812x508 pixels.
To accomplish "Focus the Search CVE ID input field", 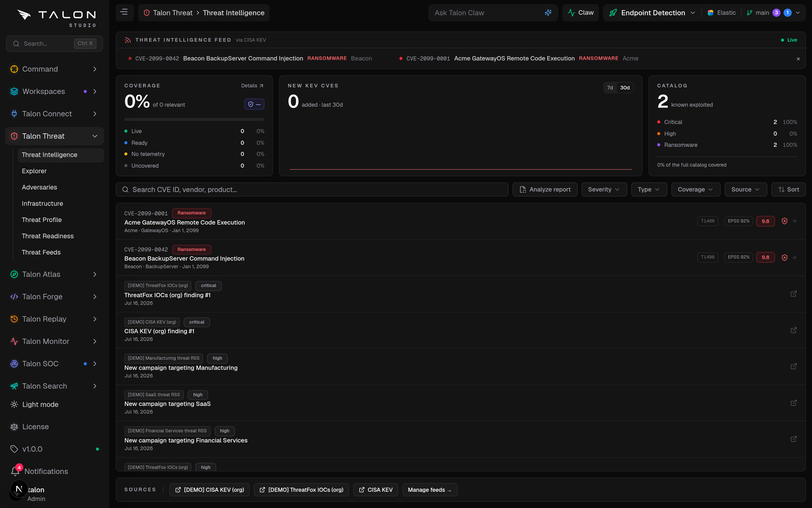I will (x=312, y=189).
